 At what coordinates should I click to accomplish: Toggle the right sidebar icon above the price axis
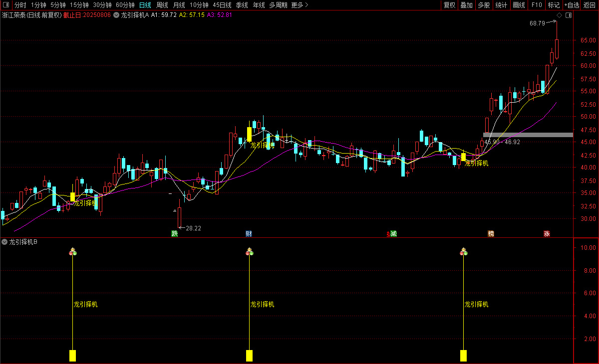pos(569,15)
